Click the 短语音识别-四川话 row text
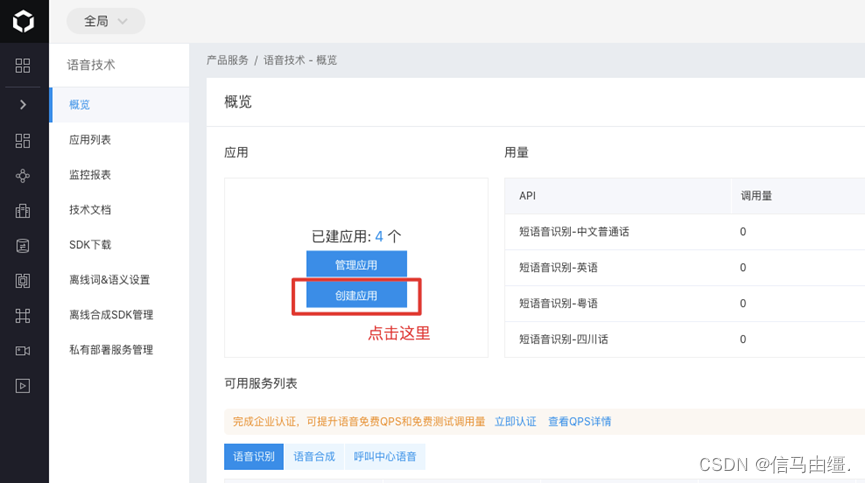Viewport: 865px width, 483px height. coord(563,339)
